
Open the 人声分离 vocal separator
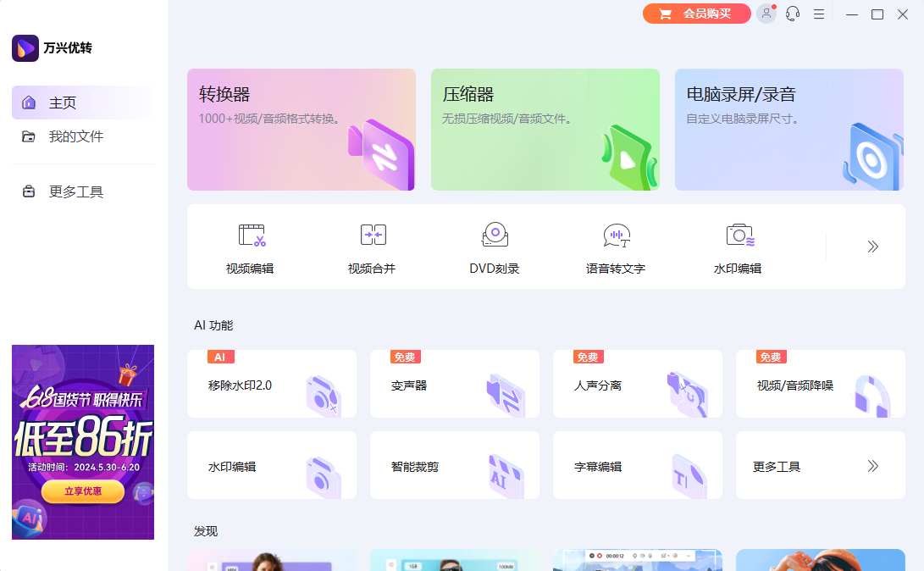pyautogui.click(x=637, y=383)
